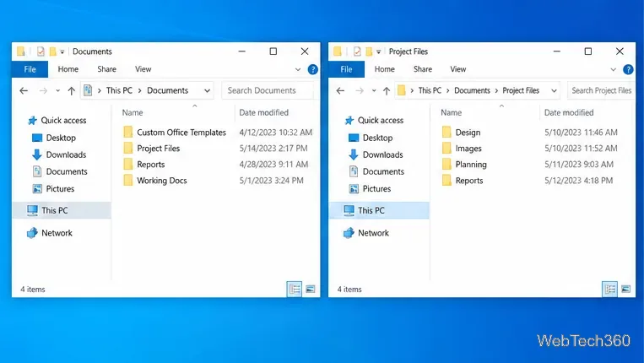Click This PC breadcrumb in Project Files address bar
The height and width of the screenshot is (363, 644).
[x=430, y=90]
